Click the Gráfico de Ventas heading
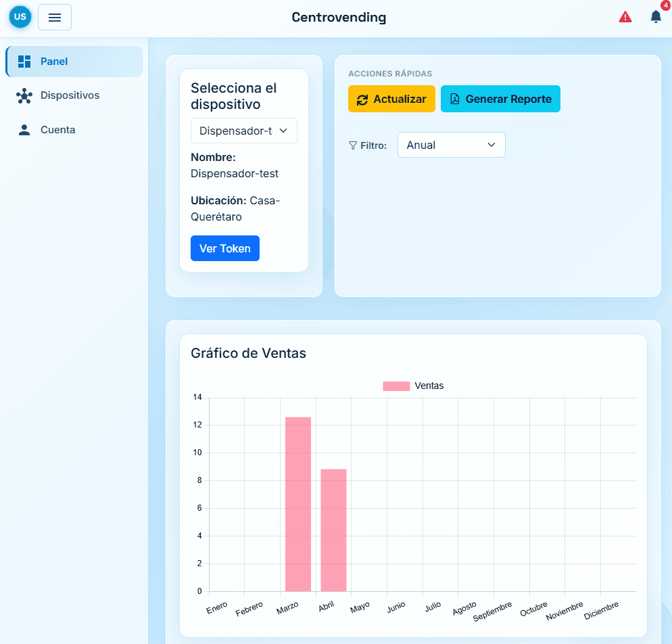The height and width of the screenshot is (644, 672). 249,353
